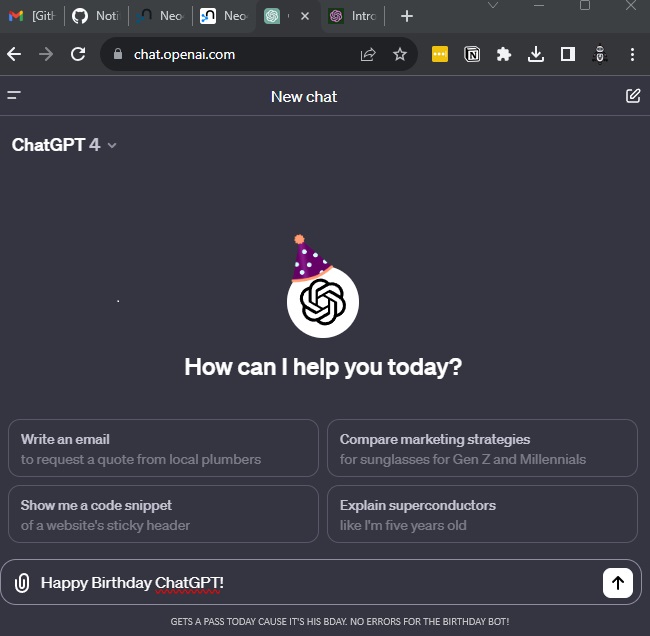Reload the current page
Image resolution: width=650 pixels, height=636 pixels.
[78, 54]
